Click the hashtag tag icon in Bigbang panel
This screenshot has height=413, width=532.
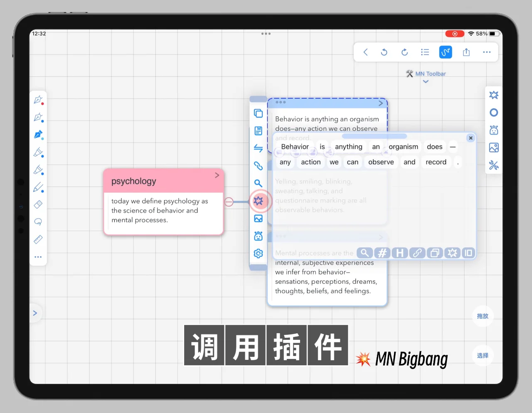coord(382,253)
